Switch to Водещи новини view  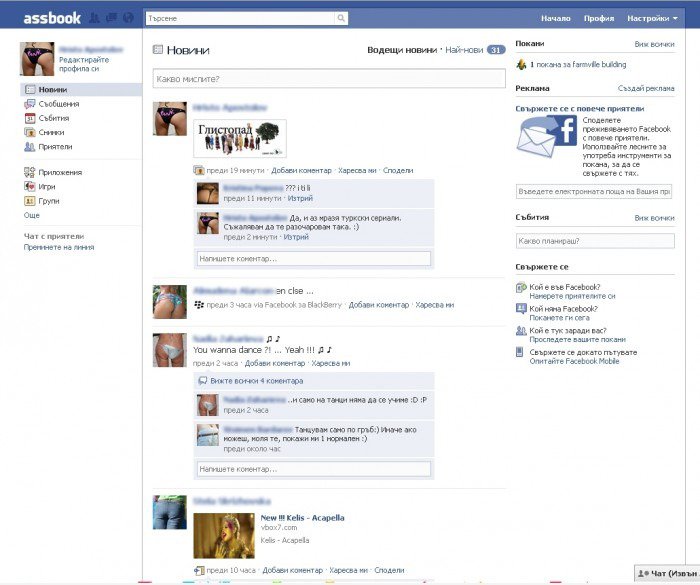(402, 50)
